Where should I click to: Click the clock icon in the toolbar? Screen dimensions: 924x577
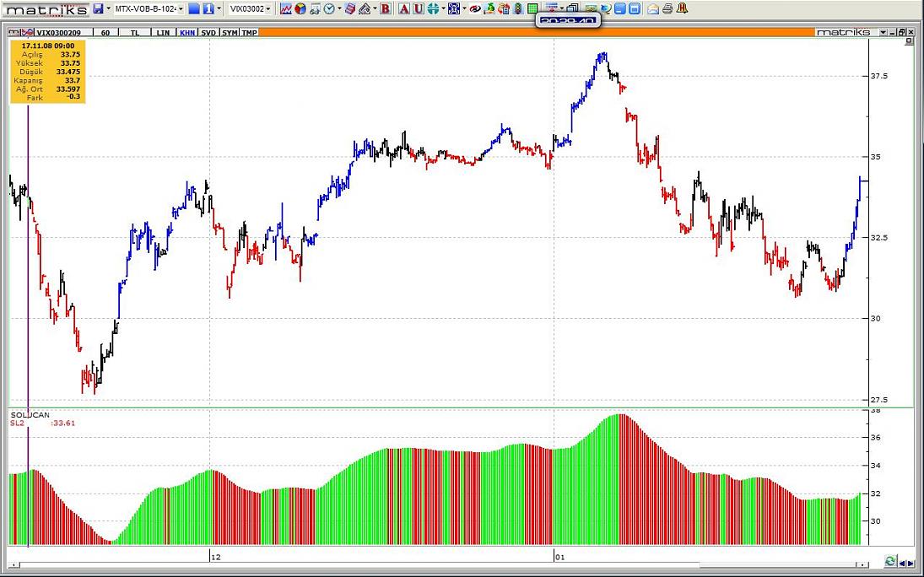pos(328,8)
